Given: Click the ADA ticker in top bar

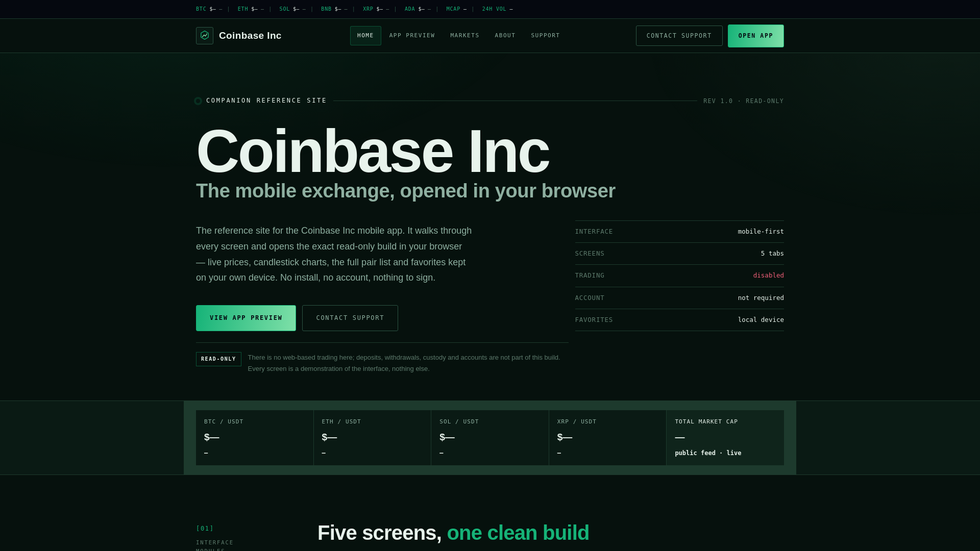Looking at the screenshot, I should [x=418, y=9].
